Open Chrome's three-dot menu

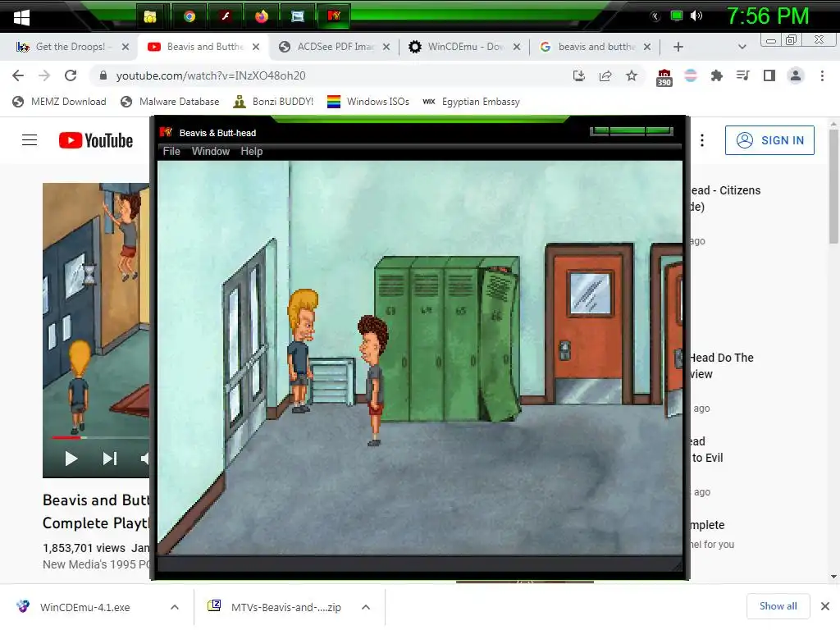(822, 75)
